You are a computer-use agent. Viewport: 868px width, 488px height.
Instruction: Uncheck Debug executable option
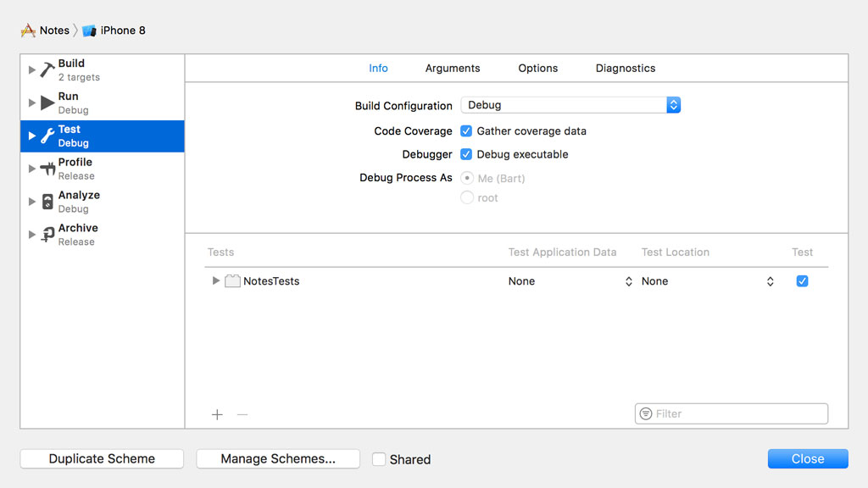click(465, 154)
